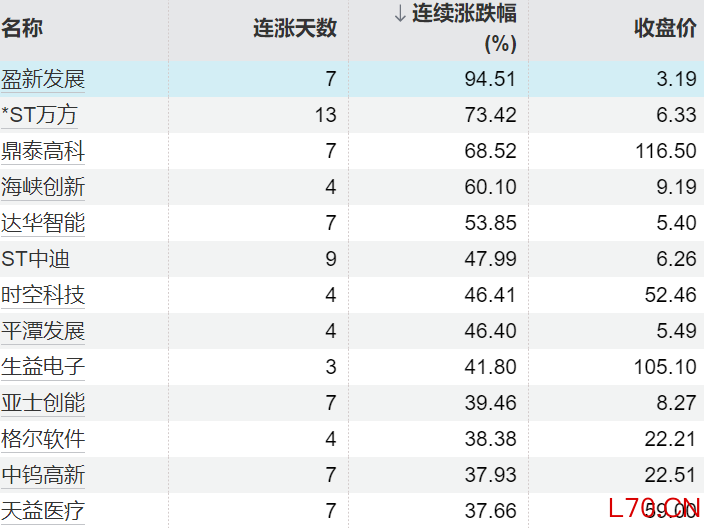The width and height of the screenshot is (704, 528).
Task: Open stock link 时空科技
Action: coord(43,295)
